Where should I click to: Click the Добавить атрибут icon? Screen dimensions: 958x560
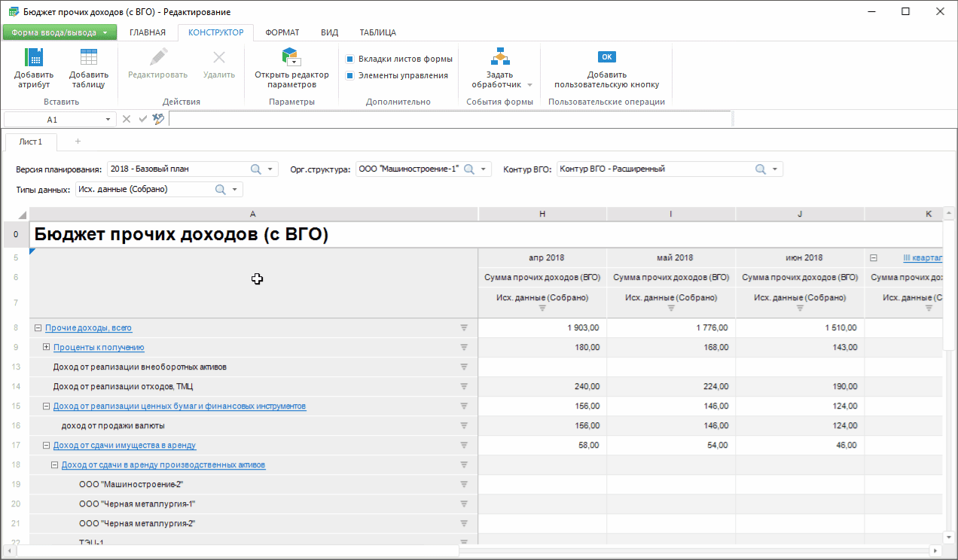(34, 57)
